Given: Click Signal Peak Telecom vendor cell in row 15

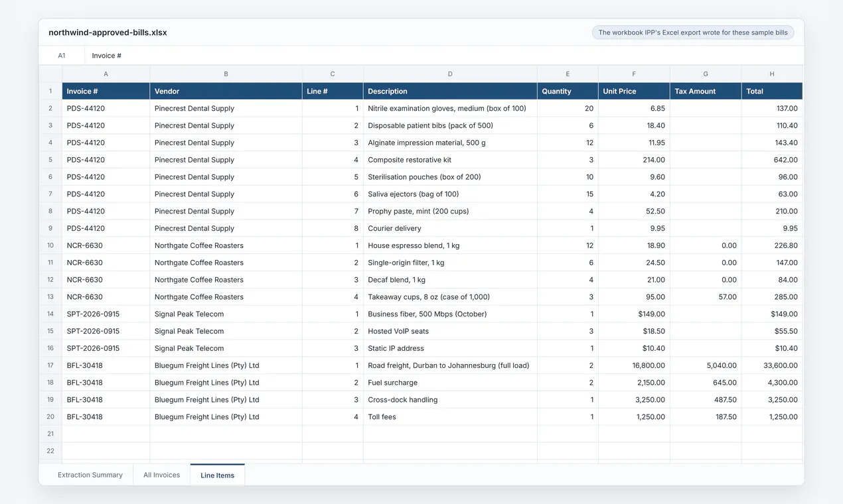Looking at the screenshot, I should coord(226,331).
